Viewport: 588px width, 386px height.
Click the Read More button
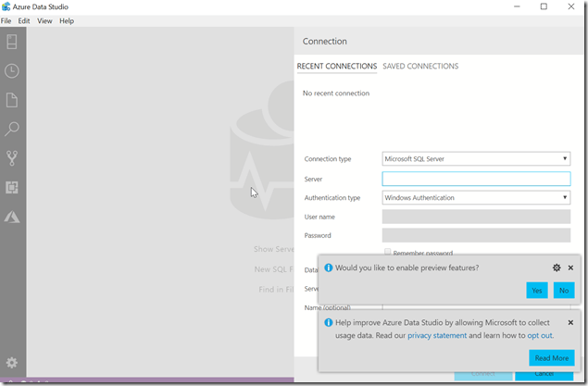(552, 358)
